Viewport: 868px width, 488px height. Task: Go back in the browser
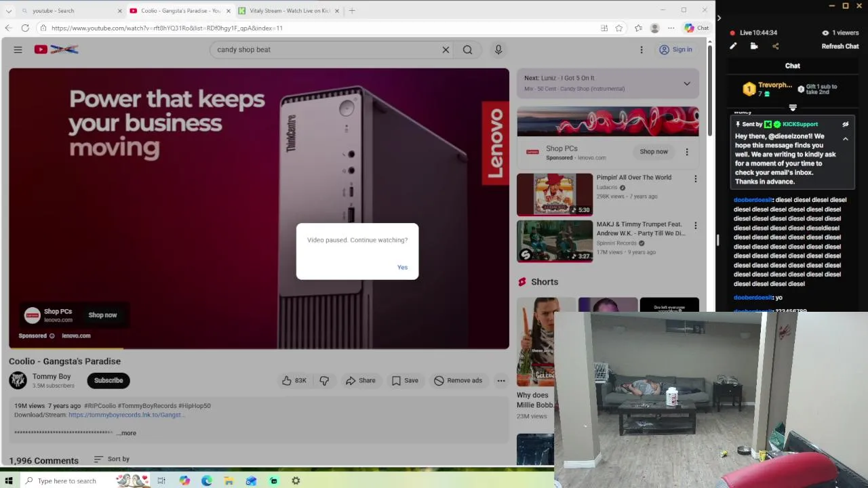8,28
